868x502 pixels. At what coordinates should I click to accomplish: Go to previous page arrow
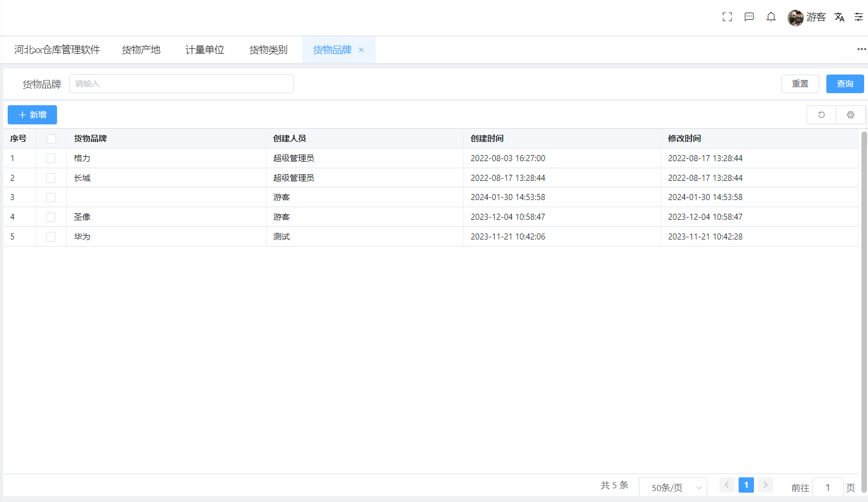coord(727,485)
